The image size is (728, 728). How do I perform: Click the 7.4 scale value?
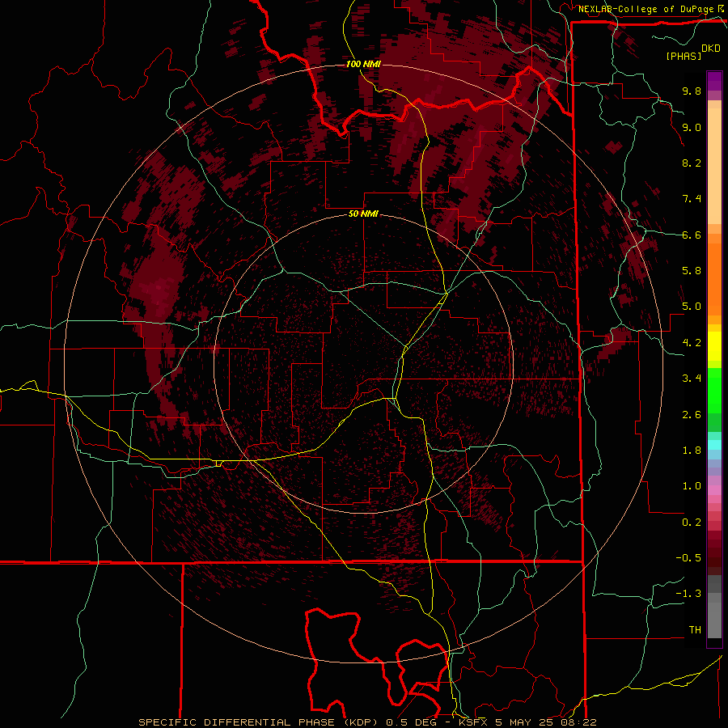[692, 199]
